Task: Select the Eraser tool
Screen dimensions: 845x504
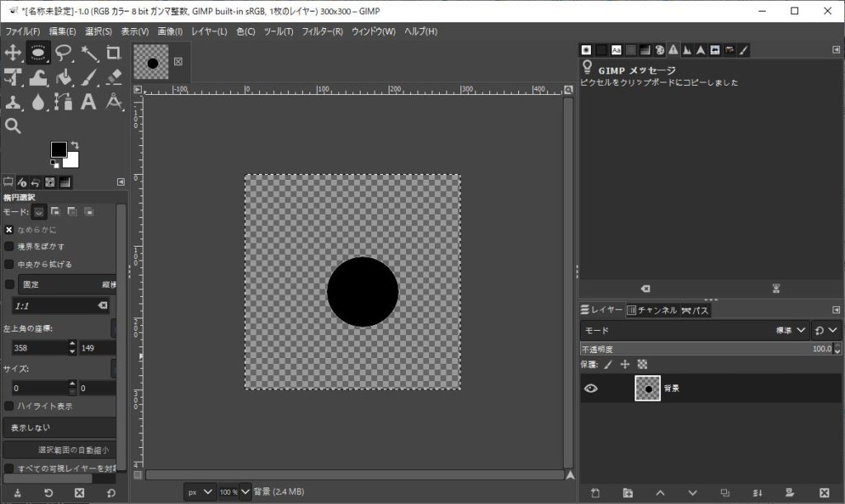Action: point(114,78)
